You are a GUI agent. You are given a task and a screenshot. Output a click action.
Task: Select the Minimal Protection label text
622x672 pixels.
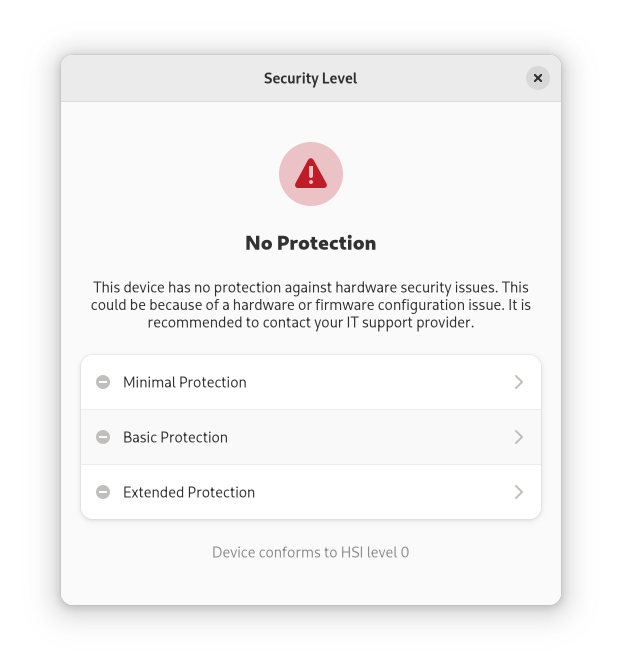pos(185,382)
